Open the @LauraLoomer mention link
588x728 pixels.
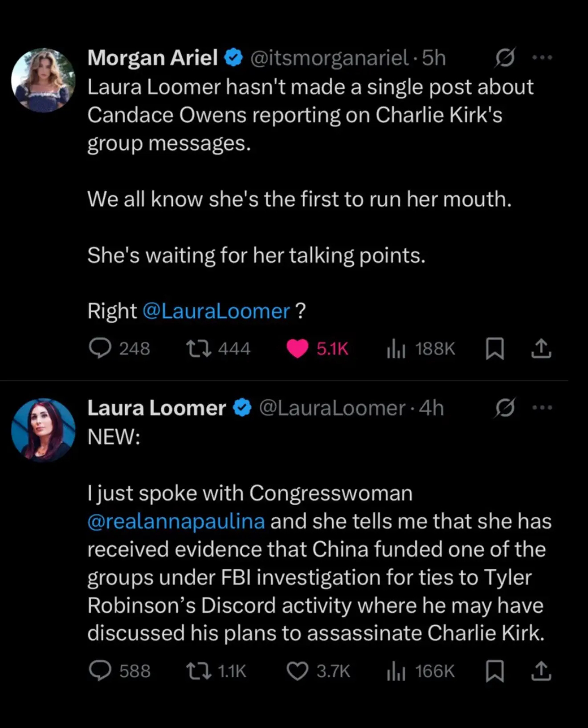pyautogui.click(x=216, y=311)
